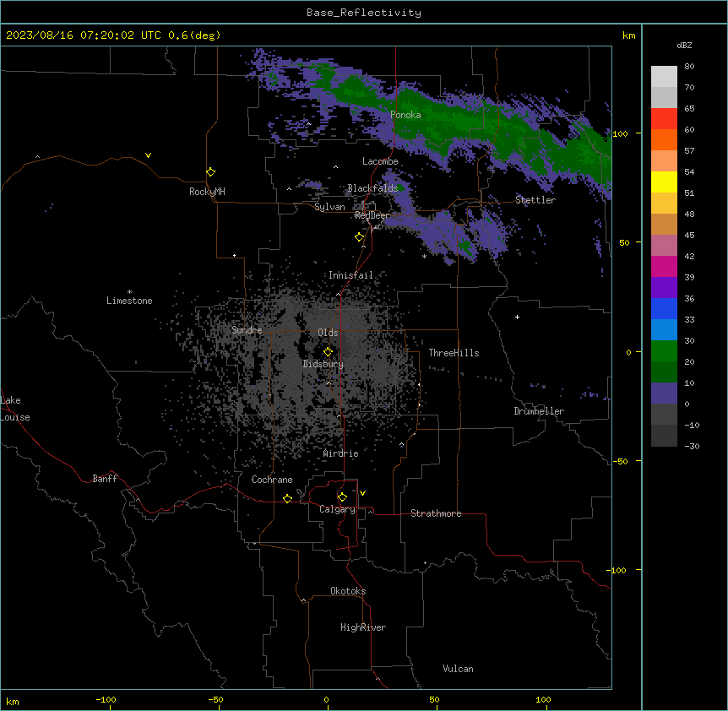Click the RedDeer city label
The image size is (728, 711).
(x=372, y=215)
